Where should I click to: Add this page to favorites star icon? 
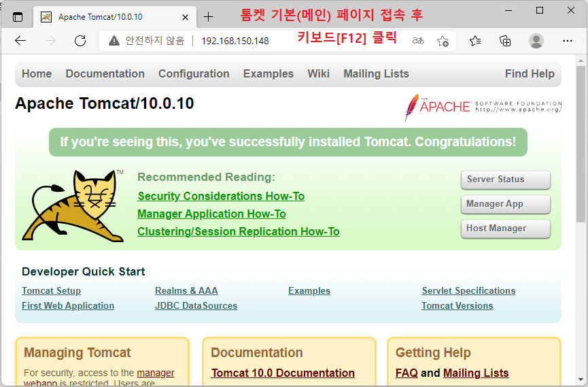click(x=443, y=41)
